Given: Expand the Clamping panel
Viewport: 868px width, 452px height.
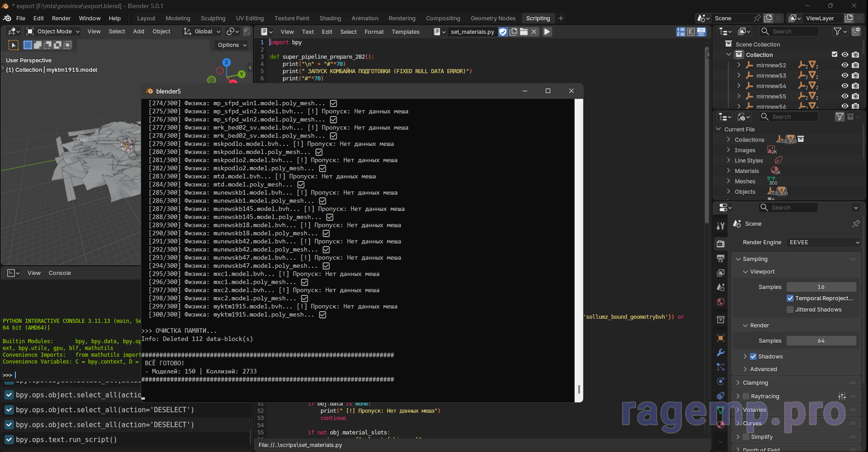Looking at the screenshot, I should click(755, 383).
